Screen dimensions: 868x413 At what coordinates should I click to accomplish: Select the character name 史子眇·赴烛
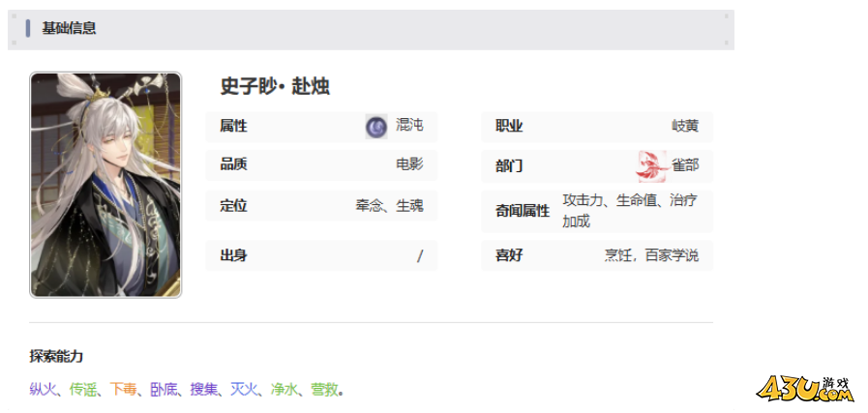pyautogui.click(x=275, y=86)
